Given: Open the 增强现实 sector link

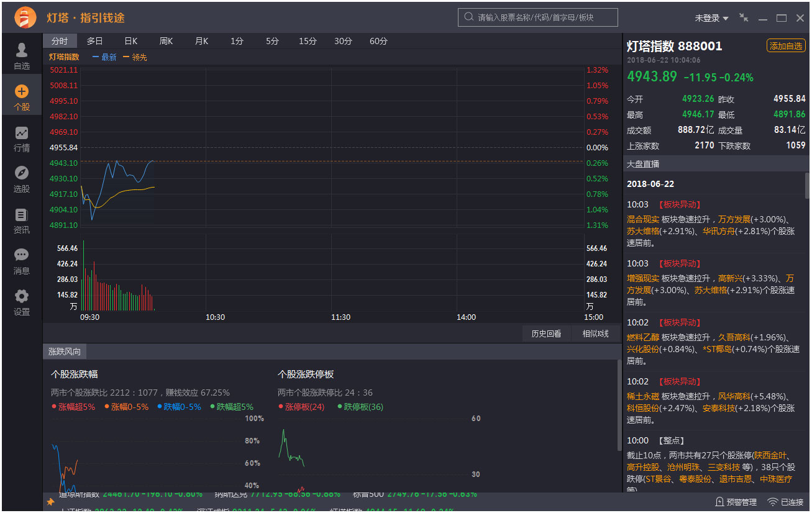Looking at the screenshot, I should [x=643, y=278].
